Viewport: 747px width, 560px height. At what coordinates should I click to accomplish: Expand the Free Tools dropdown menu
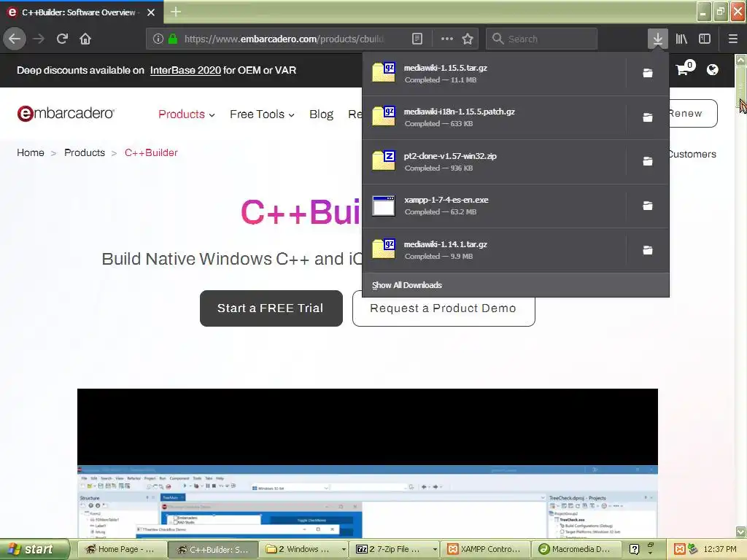click(262, 114)
